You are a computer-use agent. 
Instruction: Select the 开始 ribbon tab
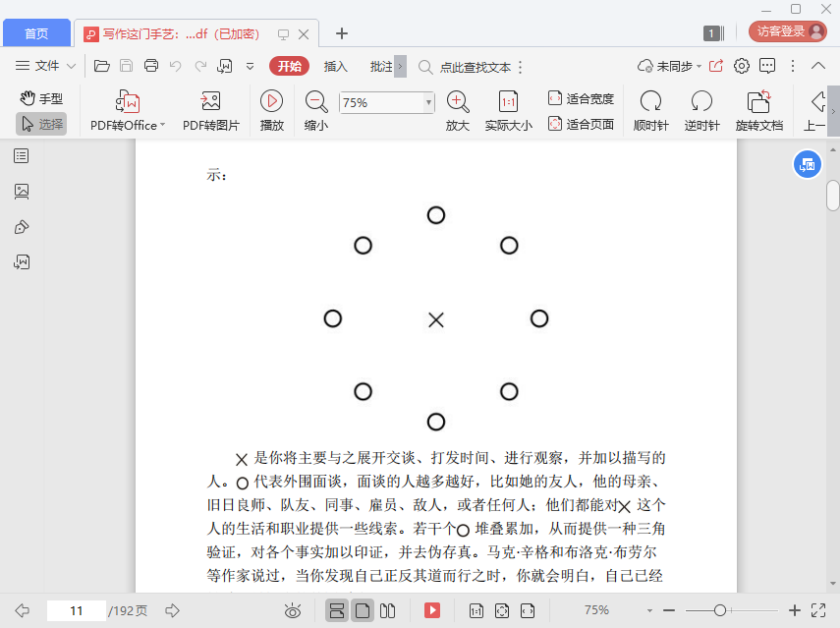pos(289,66)
